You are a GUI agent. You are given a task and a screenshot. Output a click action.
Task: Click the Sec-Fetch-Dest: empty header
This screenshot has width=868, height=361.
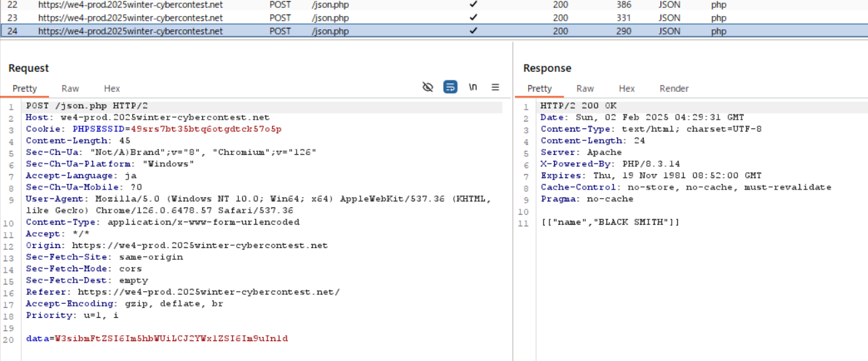pyautogui.click(x=87, y=281)
